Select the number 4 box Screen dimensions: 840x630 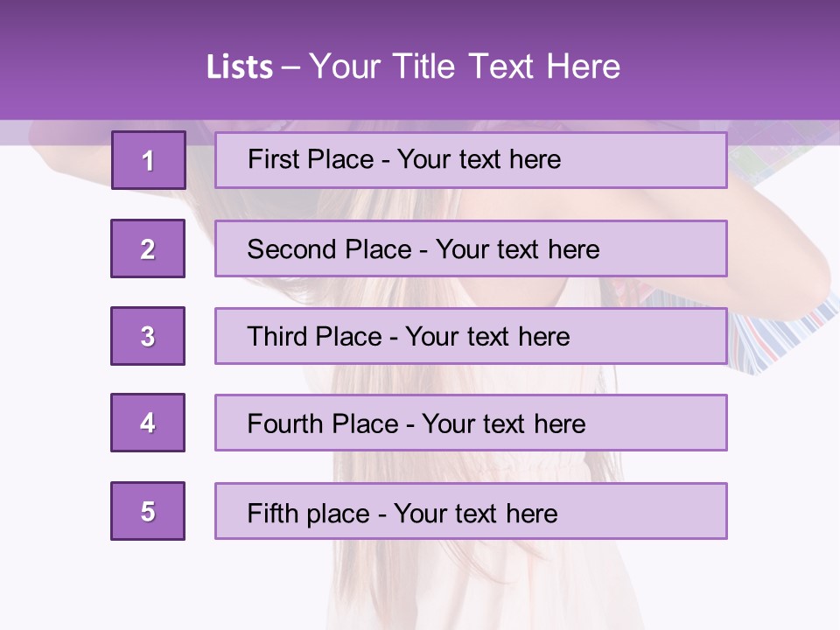click(x=148, y=423)
